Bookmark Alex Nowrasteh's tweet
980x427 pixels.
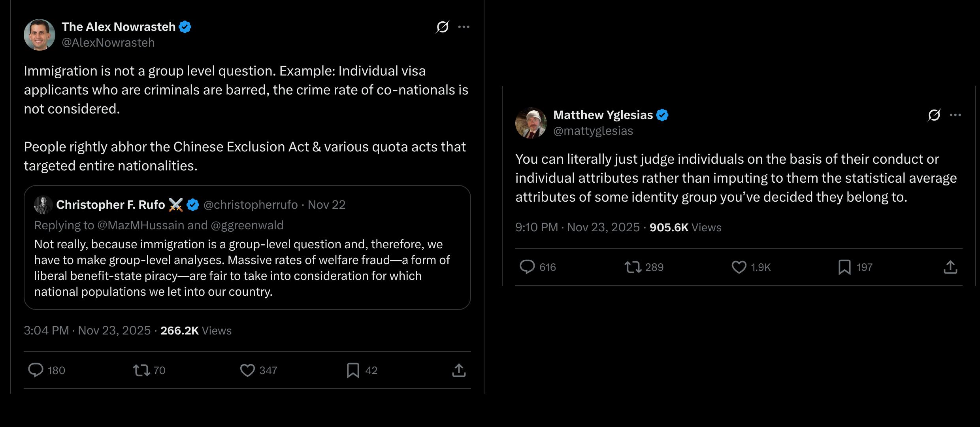[353, 370]
